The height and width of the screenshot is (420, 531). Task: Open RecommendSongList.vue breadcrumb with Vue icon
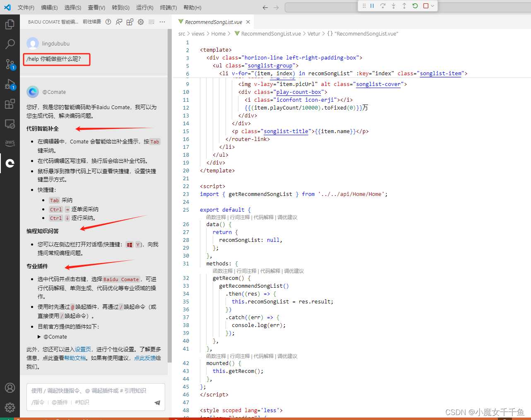point(267,34)
